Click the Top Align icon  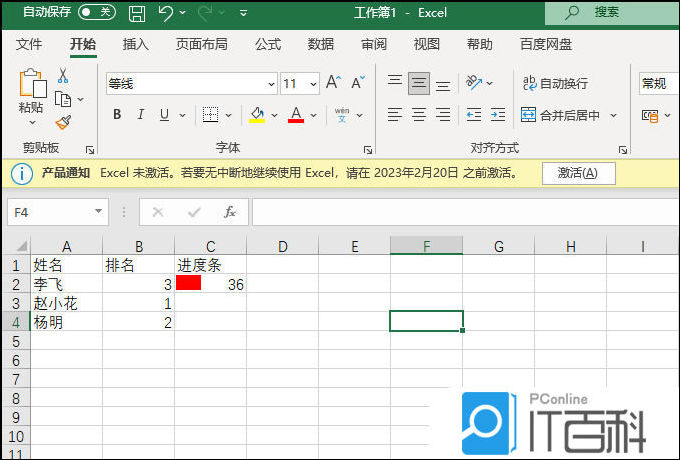coord(395,82)
